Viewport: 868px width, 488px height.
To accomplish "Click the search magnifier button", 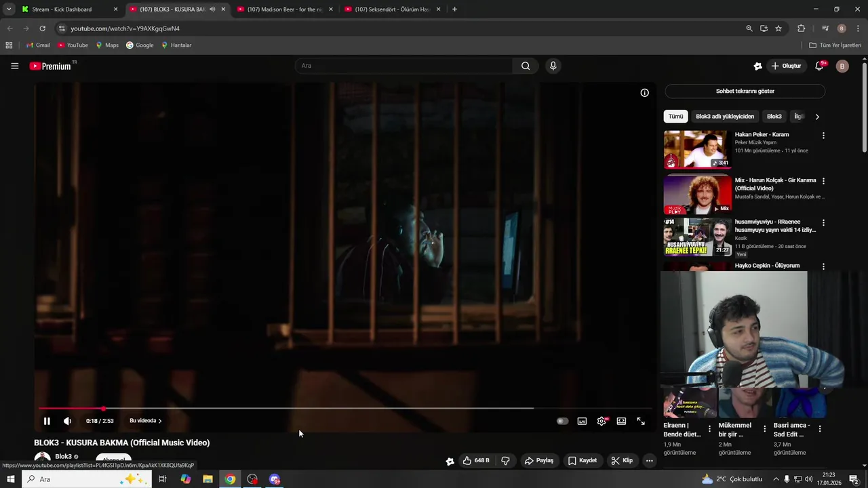I will coord(526,66).
